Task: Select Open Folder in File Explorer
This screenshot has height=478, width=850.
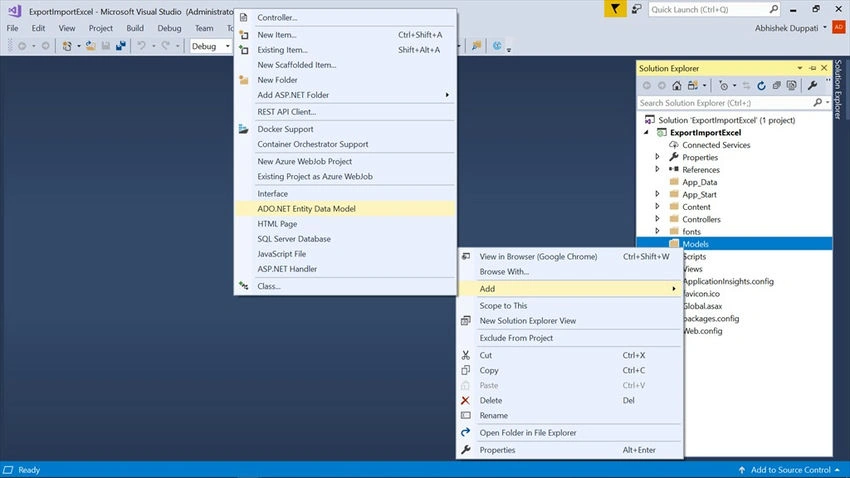Action: click(569, 433)
